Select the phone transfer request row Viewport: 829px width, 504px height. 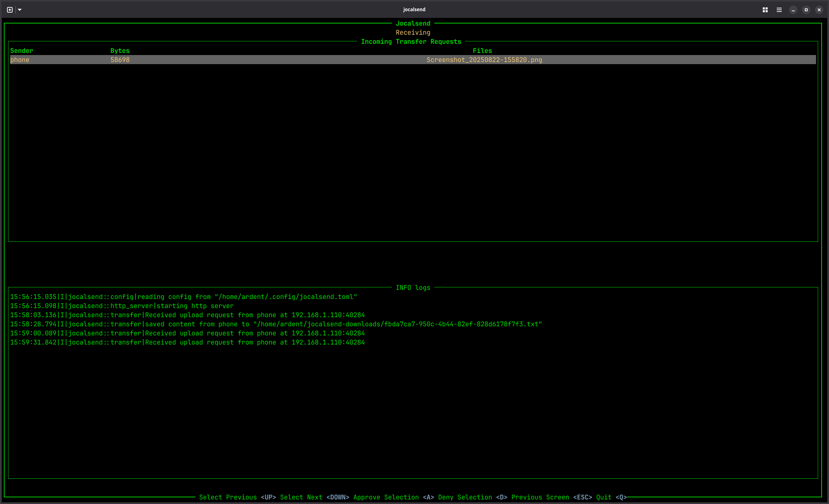[20, 60]
